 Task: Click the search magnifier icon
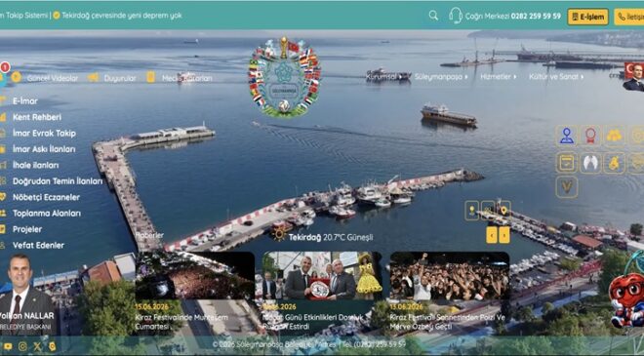[x=433, y=16]
